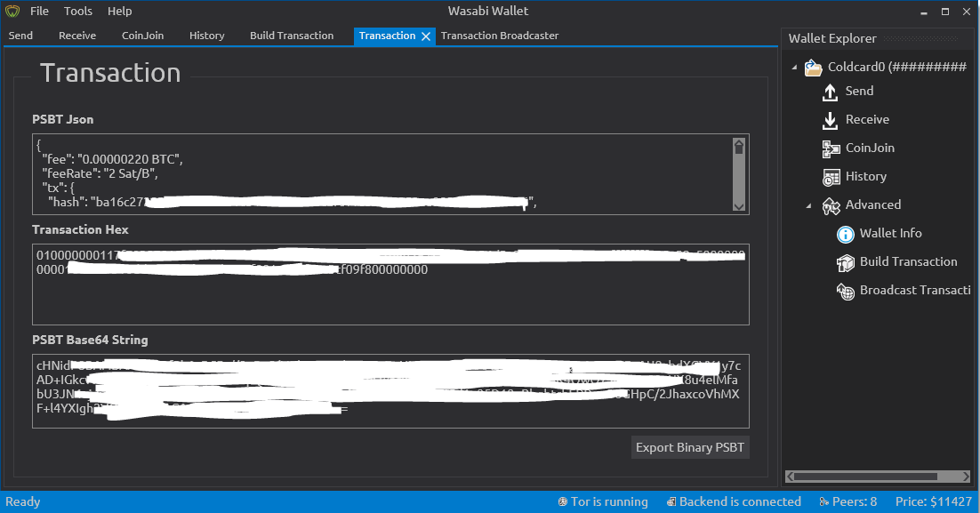The height and width of the screenshot is (513, 980).
Task: Click inside the PSBT Json text box
Action: [390, 174]
